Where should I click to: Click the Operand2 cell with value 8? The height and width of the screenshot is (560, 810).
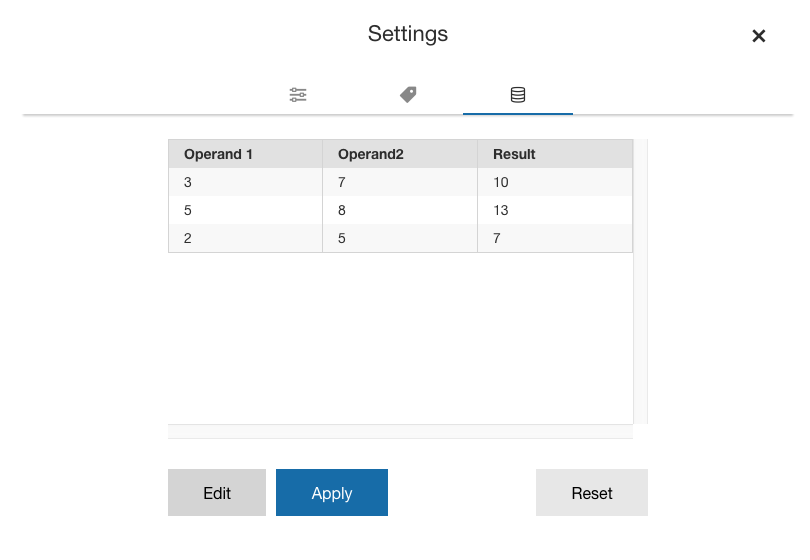[400, 210]
